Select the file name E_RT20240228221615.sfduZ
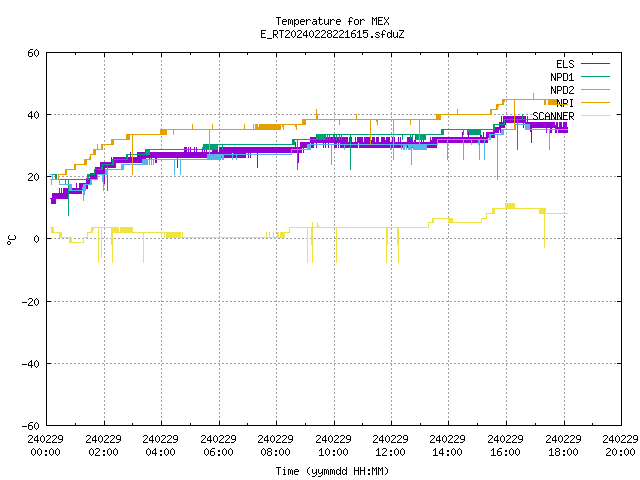 [x=332, y=34]
